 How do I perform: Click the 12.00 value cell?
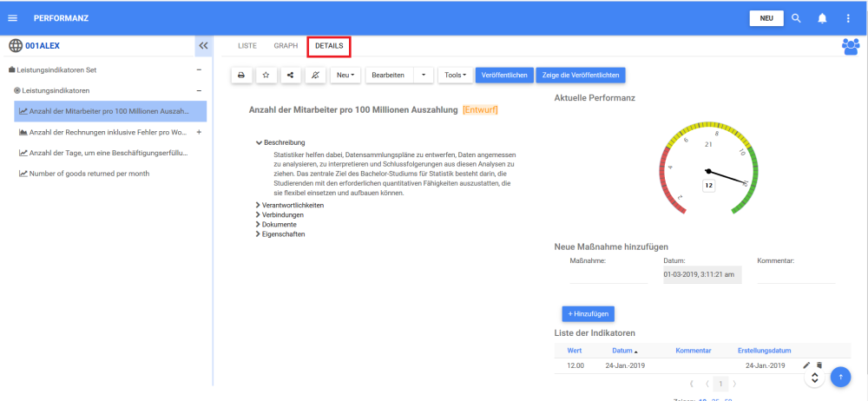(575, 365)
